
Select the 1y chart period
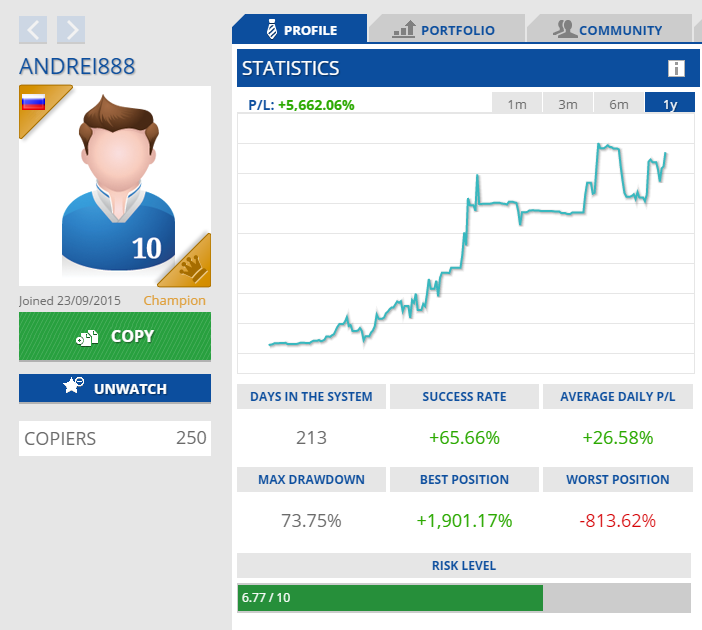coord(670,104)
